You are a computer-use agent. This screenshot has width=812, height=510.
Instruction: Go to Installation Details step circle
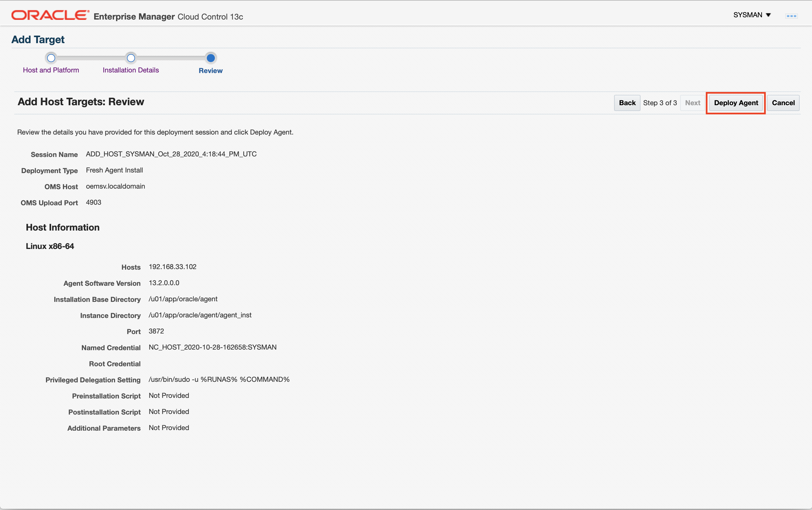131,58
